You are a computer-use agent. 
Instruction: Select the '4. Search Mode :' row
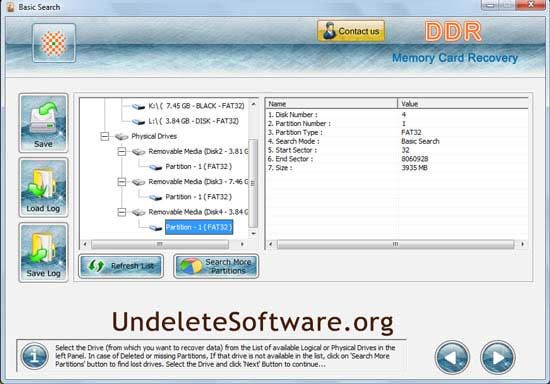click(397, 141)
